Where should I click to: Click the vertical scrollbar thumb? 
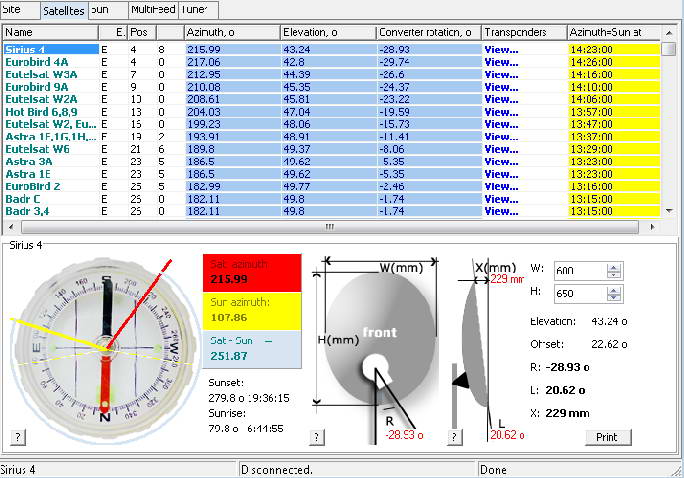(x=668, y=49)
